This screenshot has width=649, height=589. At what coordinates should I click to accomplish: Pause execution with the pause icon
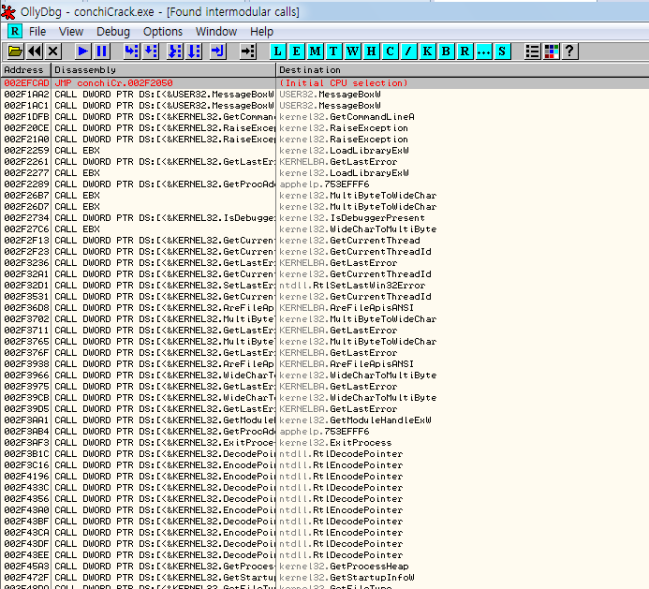click(101, 51)
